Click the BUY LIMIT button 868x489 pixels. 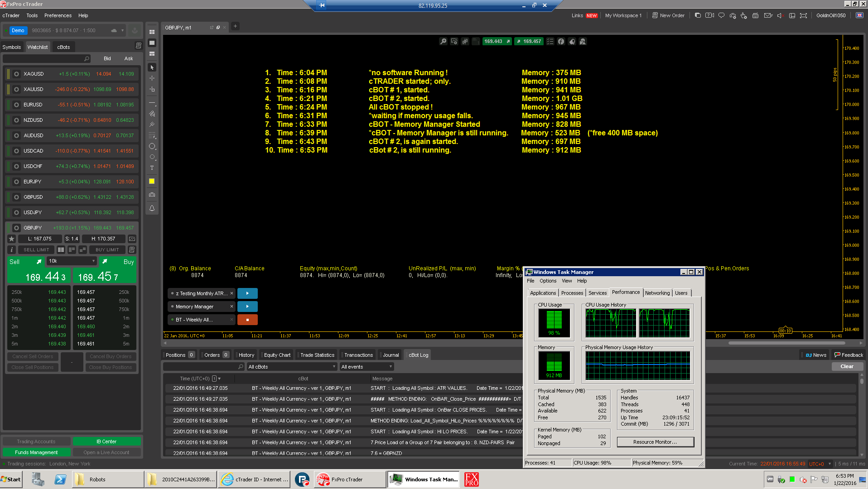coord(107,249)
